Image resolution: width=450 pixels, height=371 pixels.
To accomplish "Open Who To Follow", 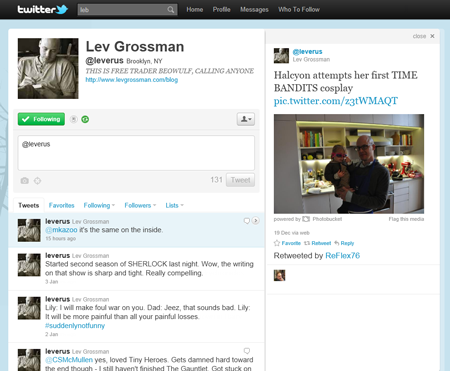I will [299, 10].
